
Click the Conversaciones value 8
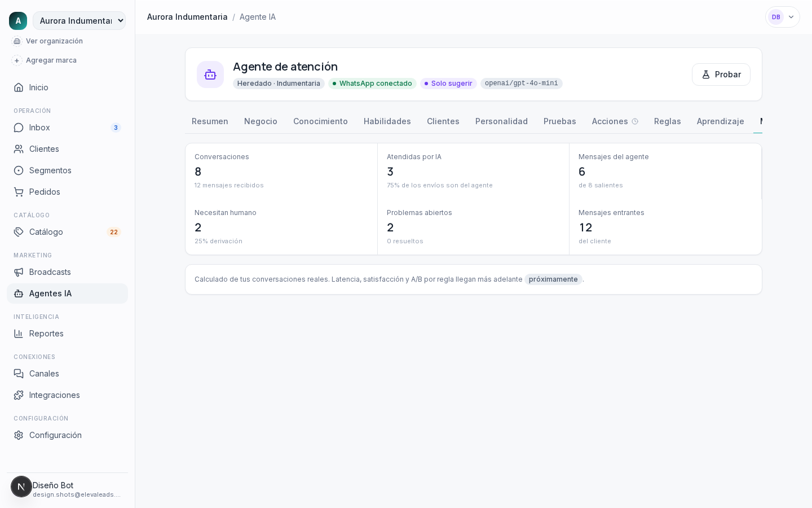point(198,172)
